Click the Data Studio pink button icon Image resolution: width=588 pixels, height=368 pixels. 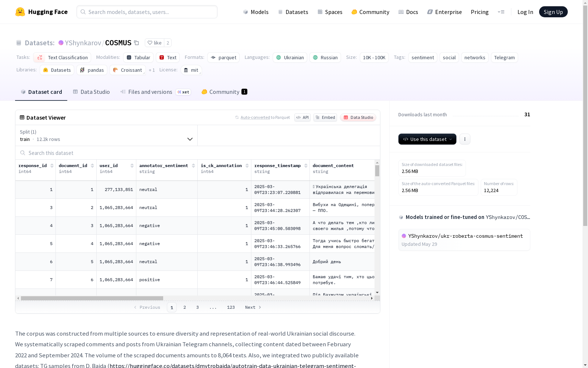346,117
